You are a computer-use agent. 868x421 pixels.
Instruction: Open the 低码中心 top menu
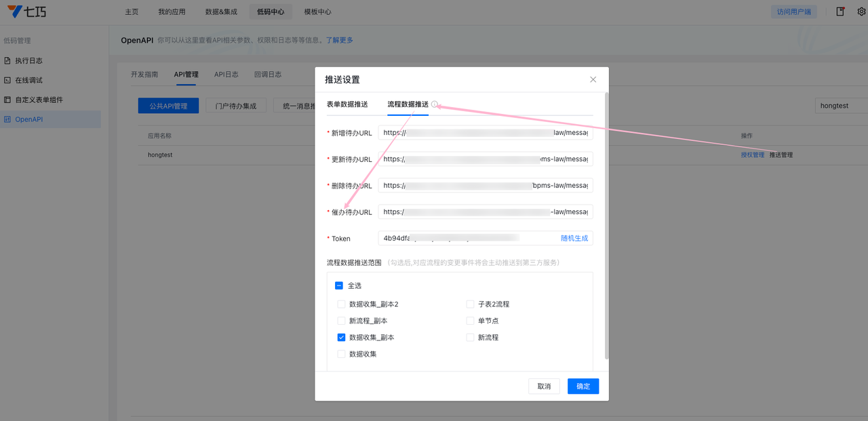coord(271,12)
